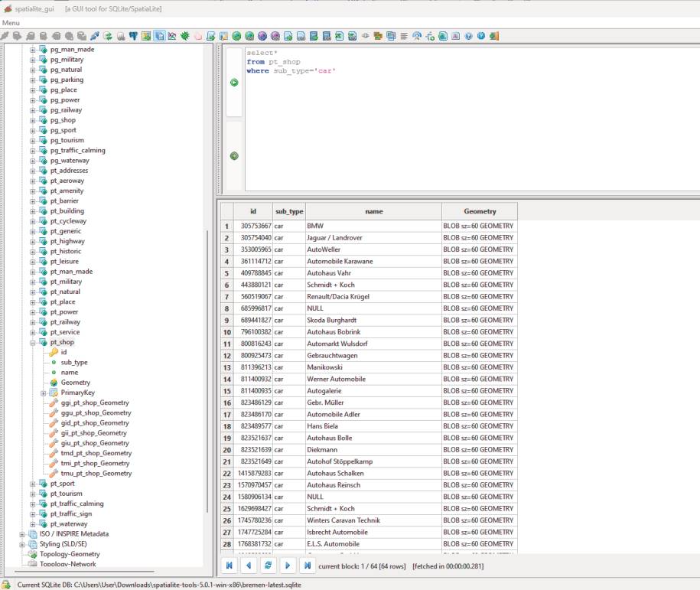Click the blue plug disconnect icon in toolbar

pos(95,36)
